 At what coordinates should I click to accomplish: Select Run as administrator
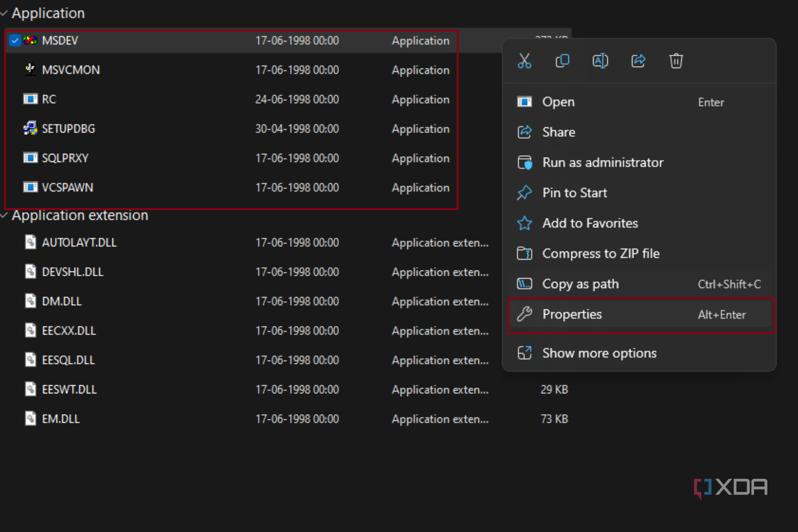(x=639, y=163)
